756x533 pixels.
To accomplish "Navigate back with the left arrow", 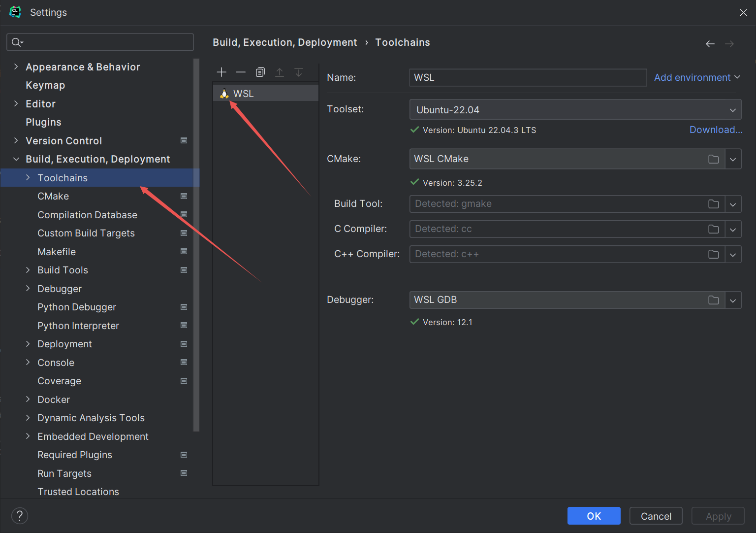I will tap(710, 44).
